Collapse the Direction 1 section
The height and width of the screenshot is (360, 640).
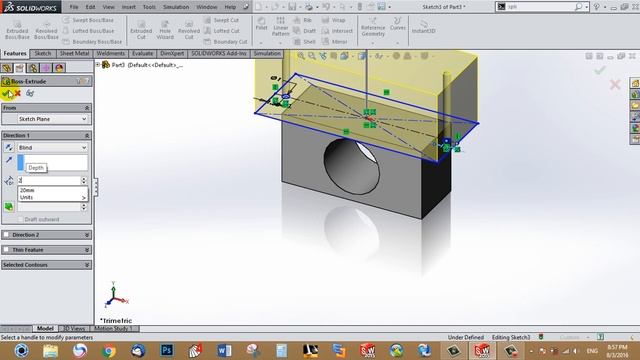coord(87,135)
